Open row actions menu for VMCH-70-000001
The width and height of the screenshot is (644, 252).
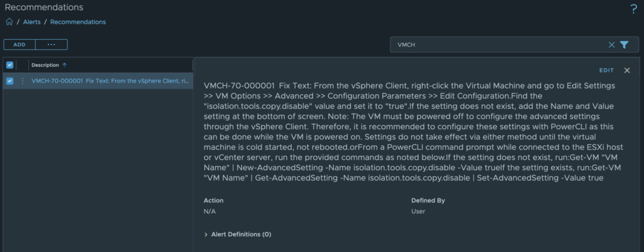point(23,81)
